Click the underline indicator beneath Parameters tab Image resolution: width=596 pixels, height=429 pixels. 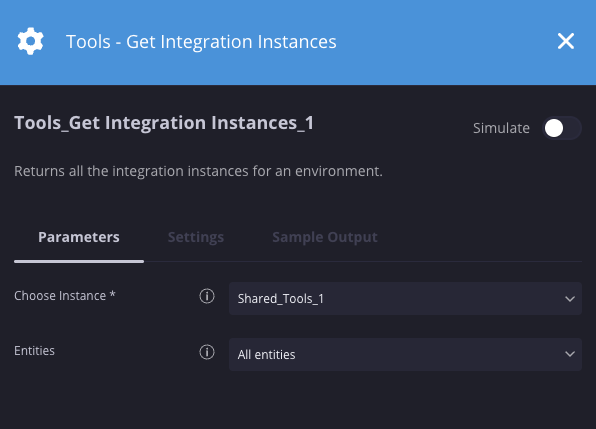point(79,261)
